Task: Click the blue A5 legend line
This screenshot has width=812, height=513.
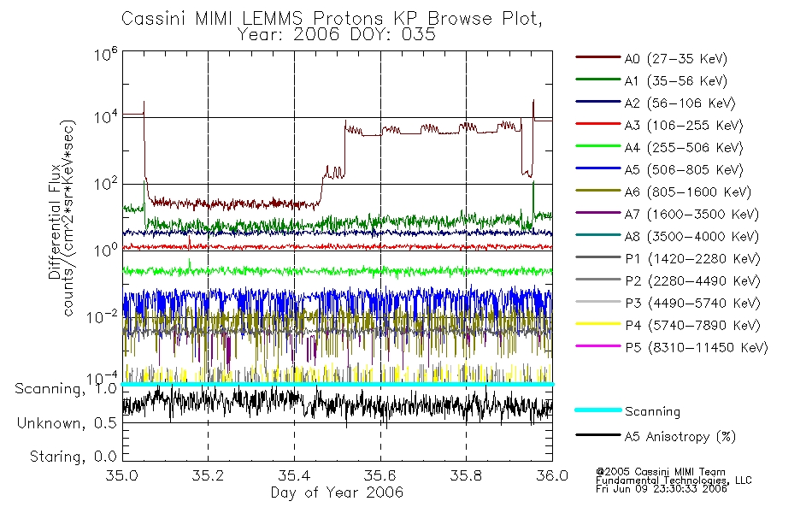Action: click(x=598, y=168)
